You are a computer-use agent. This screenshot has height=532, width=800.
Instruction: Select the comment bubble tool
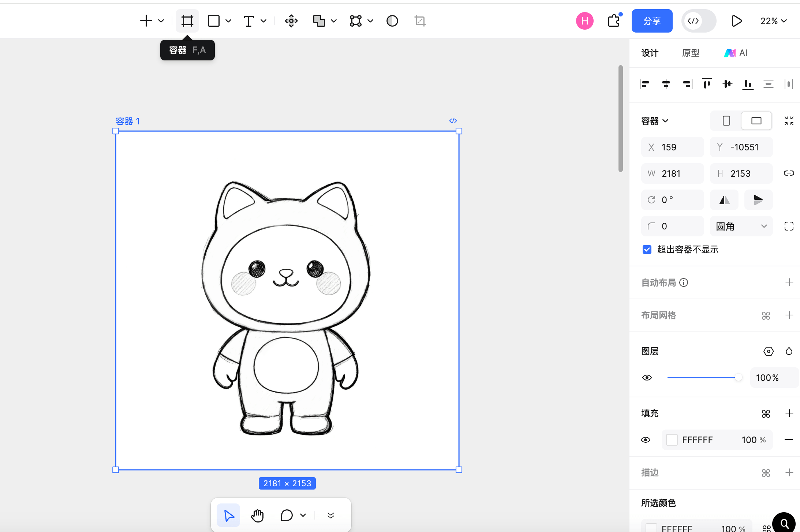(287, 515)
